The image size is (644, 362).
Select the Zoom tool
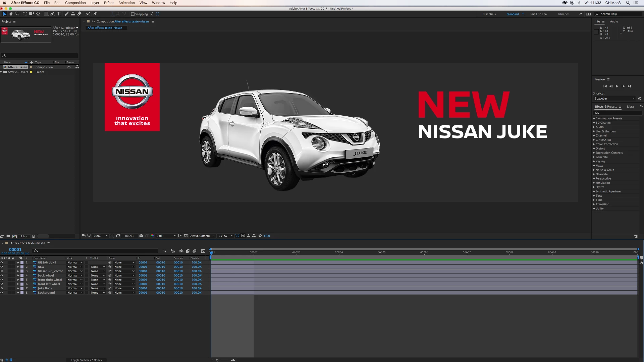tap(17, 14)
